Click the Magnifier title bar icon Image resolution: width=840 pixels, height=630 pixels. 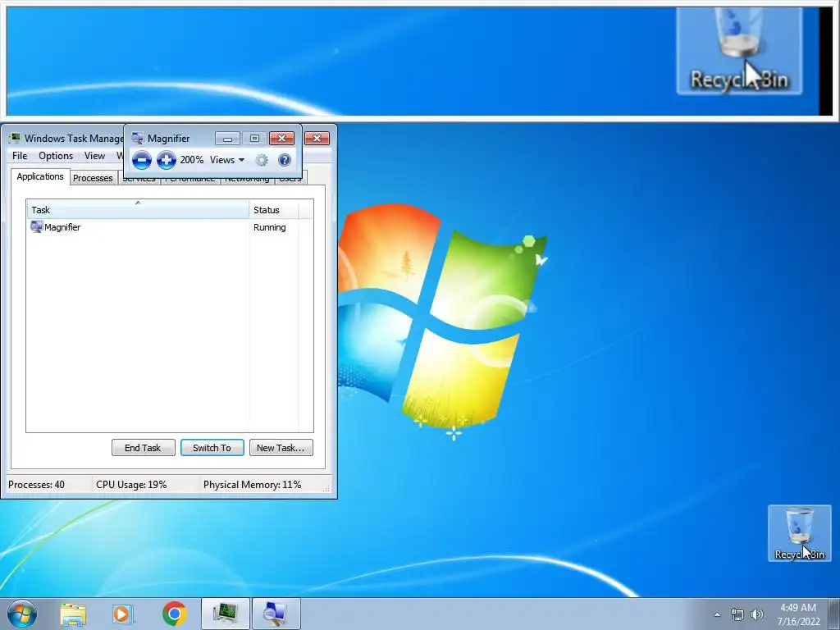click(138, 138)
